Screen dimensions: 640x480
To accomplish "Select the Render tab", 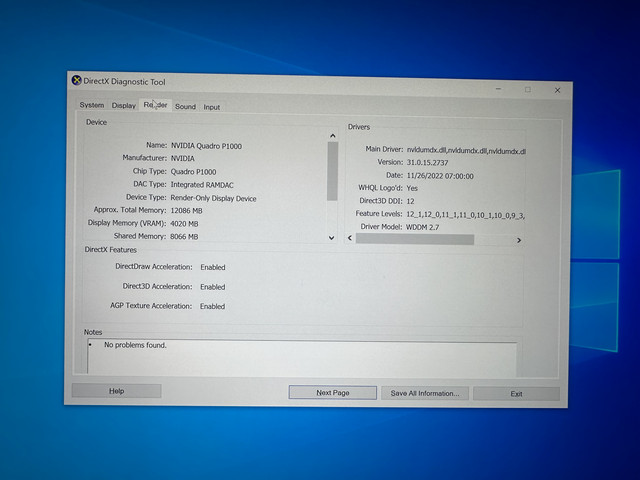I will (x=155, y=105).
